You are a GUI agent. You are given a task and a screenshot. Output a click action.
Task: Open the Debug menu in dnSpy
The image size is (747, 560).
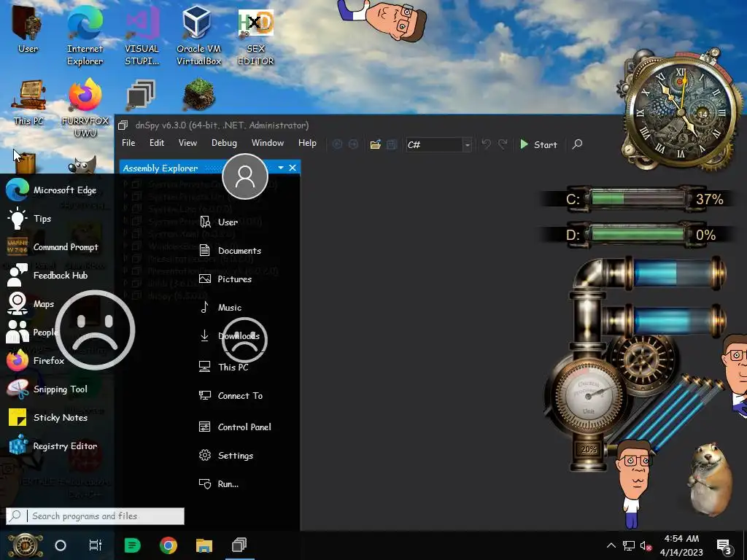tap(224, 143)
